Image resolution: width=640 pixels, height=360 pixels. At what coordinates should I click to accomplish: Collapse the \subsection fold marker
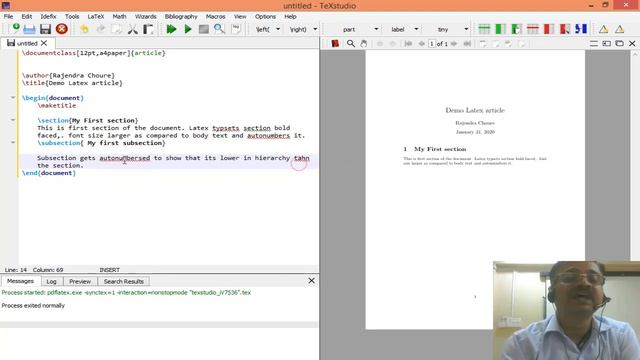point(13,142)
